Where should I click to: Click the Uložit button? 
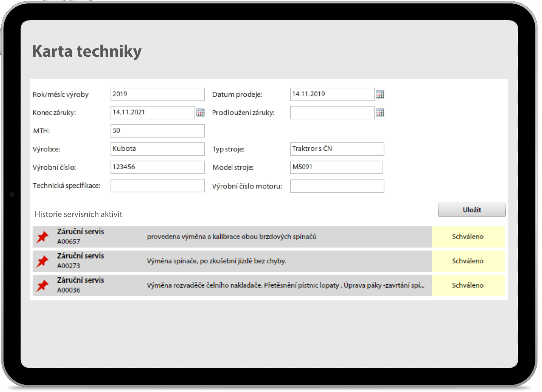(x=471, y=210)
